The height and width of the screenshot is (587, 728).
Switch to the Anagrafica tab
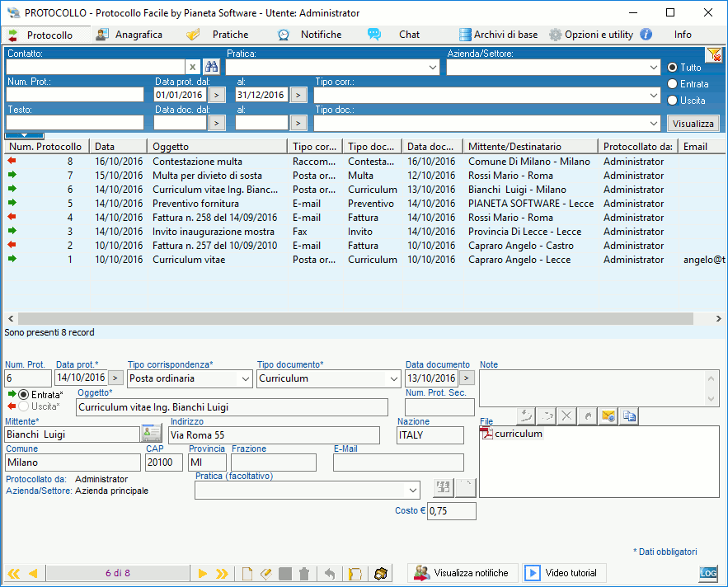[x=129, y=35]
